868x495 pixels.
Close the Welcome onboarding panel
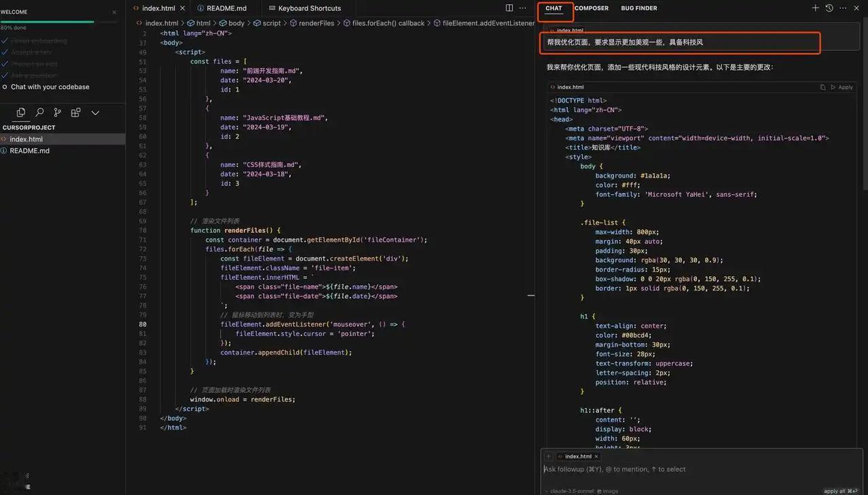(x=114, y=12)
